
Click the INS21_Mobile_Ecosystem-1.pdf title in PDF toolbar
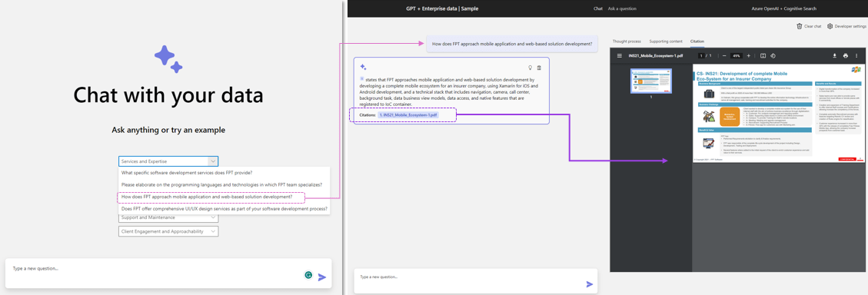[x=656, y=56]
